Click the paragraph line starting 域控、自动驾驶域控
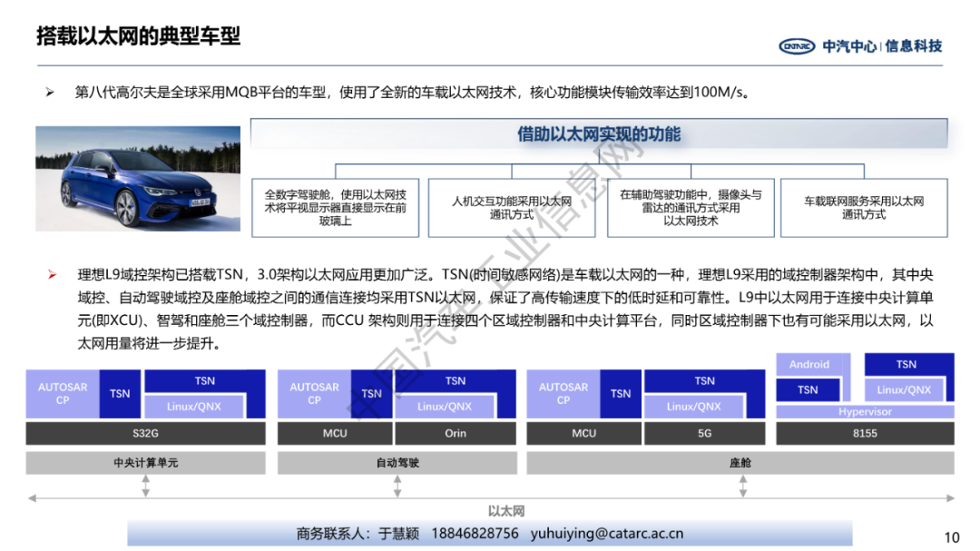The width and height of the screenshot is (980, 551). pos(505,298)
